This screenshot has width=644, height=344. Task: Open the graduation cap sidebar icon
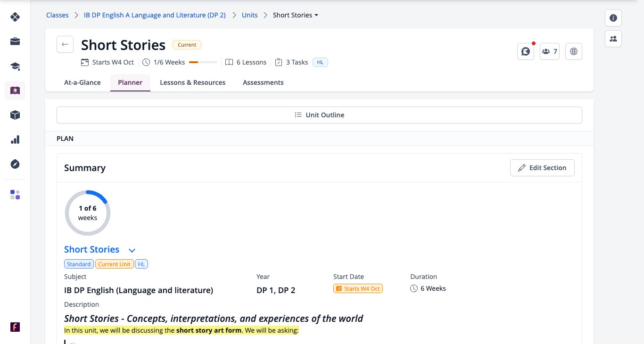pos(15,66)
